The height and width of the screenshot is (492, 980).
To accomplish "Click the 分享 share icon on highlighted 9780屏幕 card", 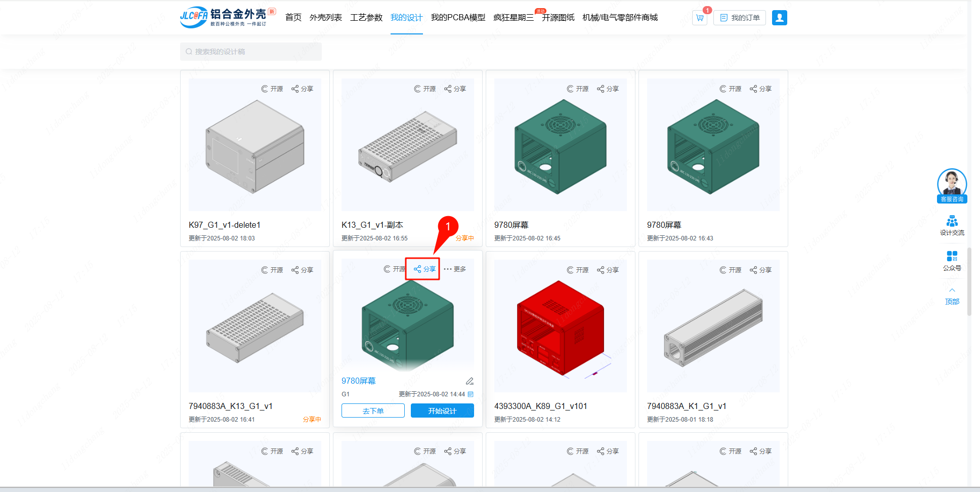I will [x=424, y=269].
